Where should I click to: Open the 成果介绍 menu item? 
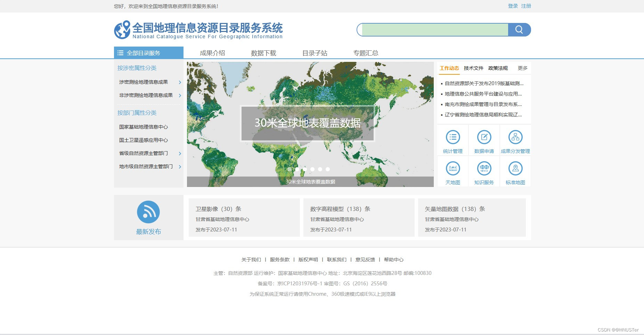click(212, 53)
